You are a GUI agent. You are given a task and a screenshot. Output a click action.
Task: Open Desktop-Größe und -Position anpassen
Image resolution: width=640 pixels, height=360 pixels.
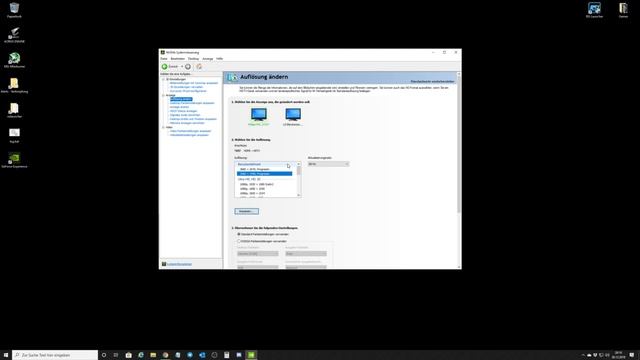193,119
